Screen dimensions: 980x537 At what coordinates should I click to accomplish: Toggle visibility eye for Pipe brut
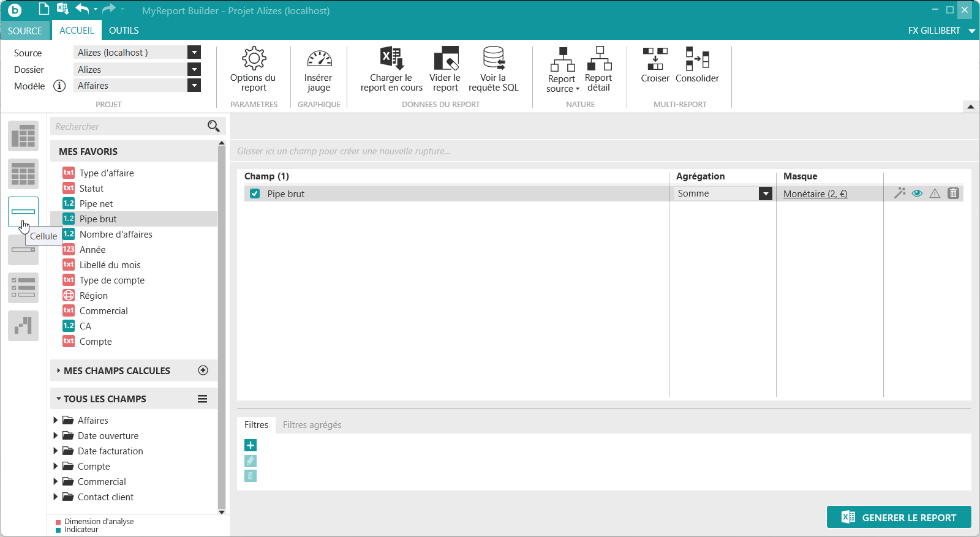(917, 193)
